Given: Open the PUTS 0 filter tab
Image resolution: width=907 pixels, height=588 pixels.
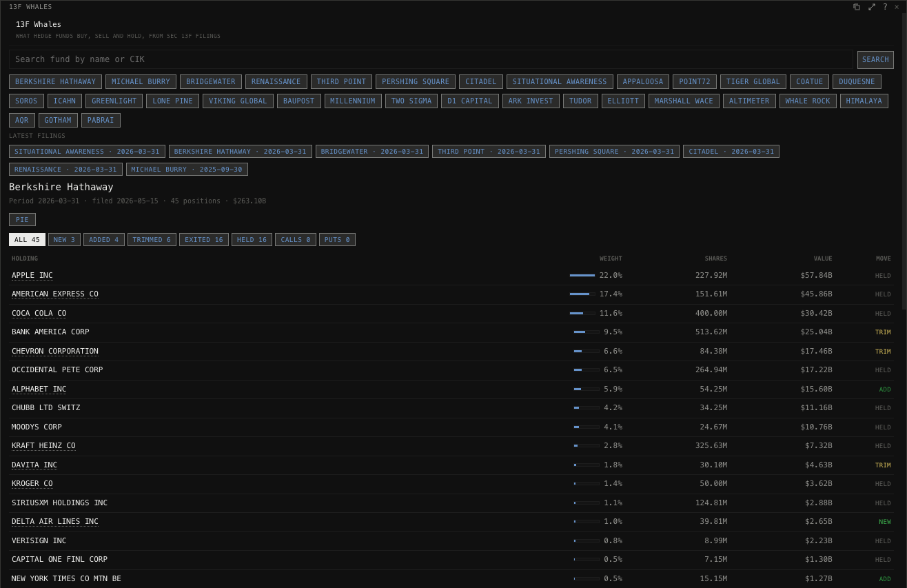Looking at the screenshot, I should pyautogui.click(x=337, y=240).
